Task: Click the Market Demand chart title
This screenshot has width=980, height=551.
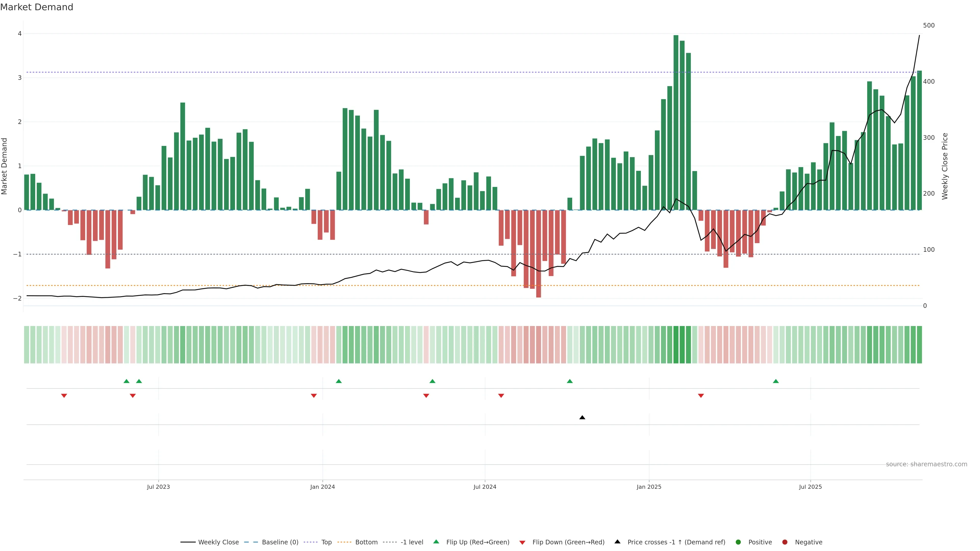Action: point(36,7)
